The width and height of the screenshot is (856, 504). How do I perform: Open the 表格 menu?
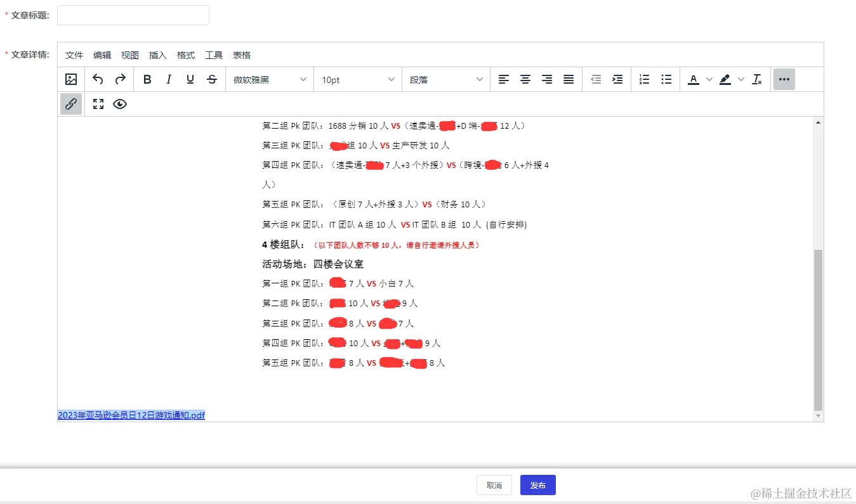(242, 55)
